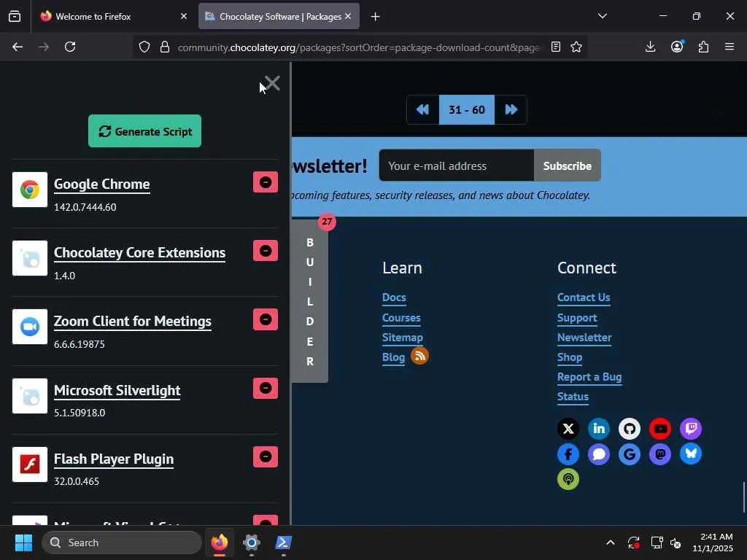Toggle reader view in the address bar
The width and height of the screenshot is (747, 560).
[x=555, y=47]
